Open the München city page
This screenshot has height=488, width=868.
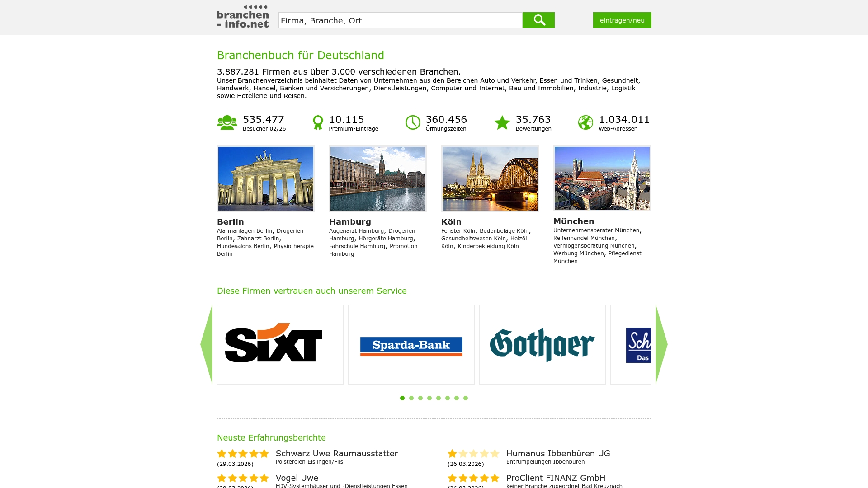point(574,221)
